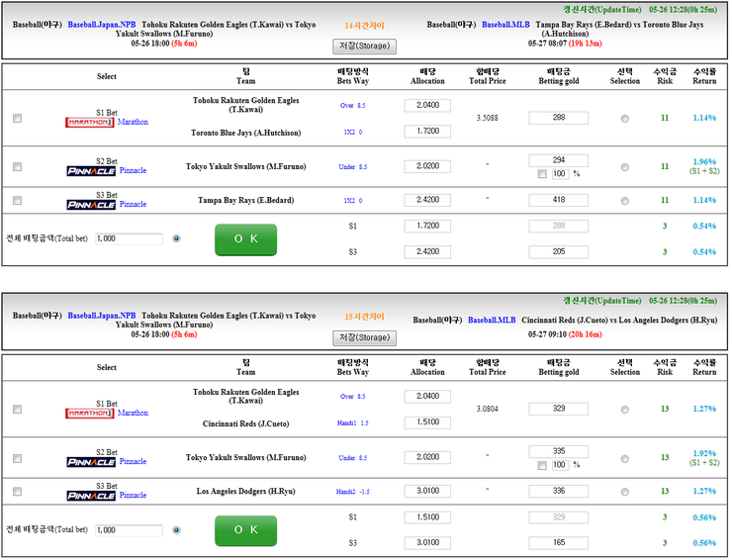The height and width of the screenshot is (560, 732).
Task: Check the S1 Bet checkbox in first panel
Action: click(x=17, y=118)
